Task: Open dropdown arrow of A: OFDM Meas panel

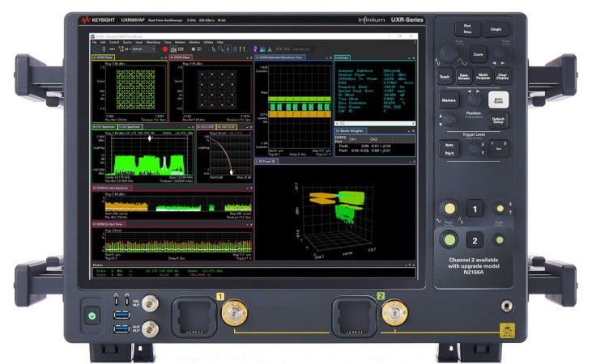Action: (162, 58)
